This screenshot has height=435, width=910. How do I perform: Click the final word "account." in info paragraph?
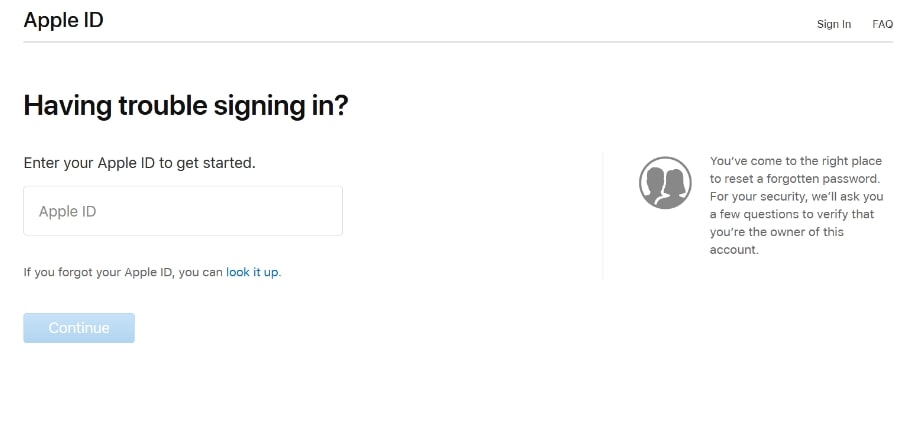click(x=734, y=250)
